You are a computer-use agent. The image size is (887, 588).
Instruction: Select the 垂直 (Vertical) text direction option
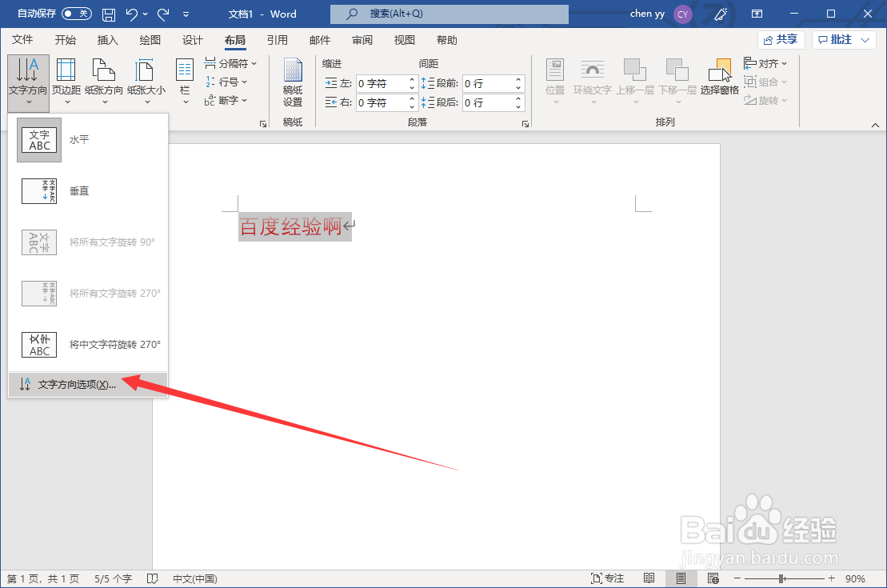(x=77, y=190)
